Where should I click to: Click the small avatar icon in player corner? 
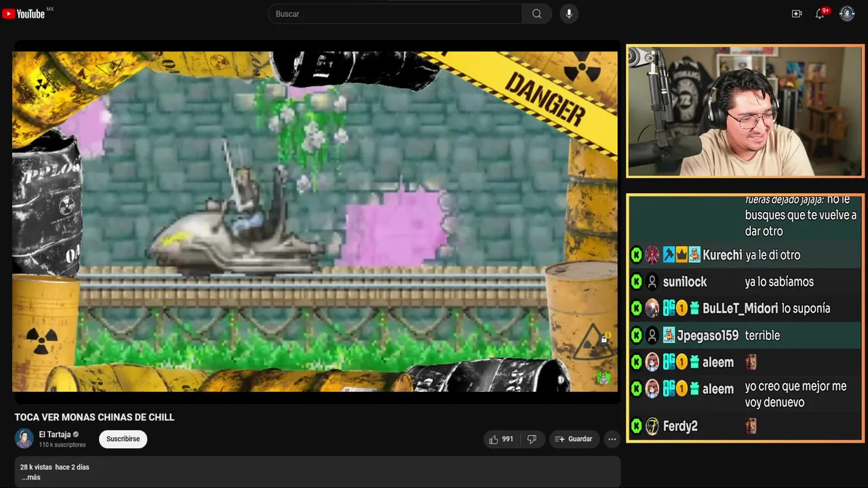tap(604, 378)
